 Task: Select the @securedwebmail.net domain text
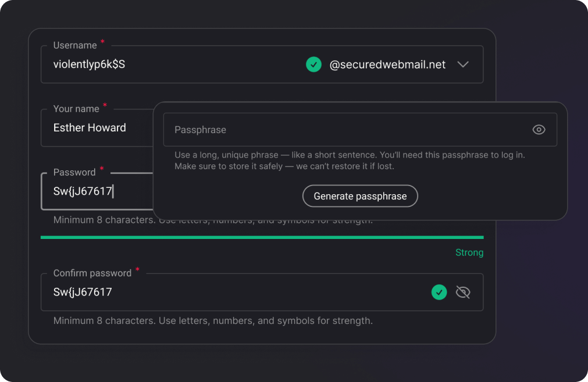tap(387, 65)
